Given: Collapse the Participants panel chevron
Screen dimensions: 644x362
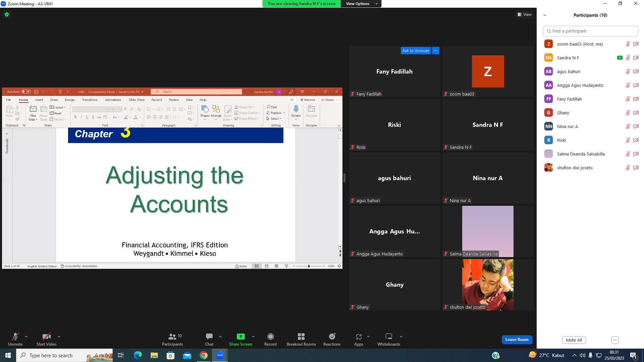Looking at the screenshot, I should click(545, 15).
